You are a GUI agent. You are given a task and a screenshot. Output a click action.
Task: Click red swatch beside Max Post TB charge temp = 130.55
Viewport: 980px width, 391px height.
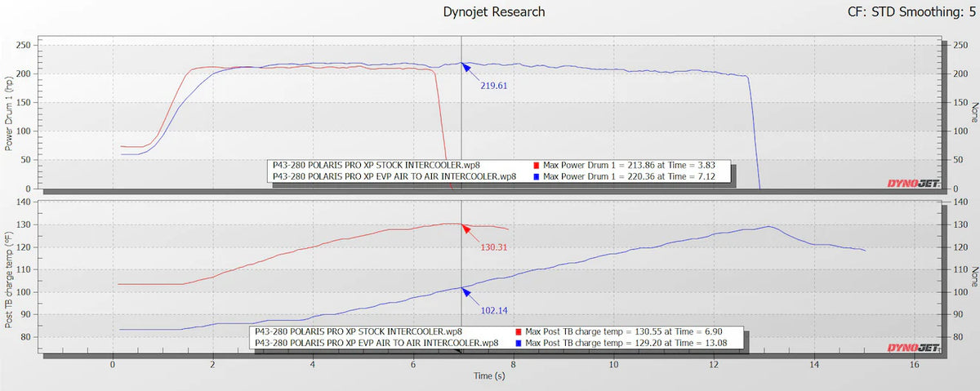click(x=520, y=332)
